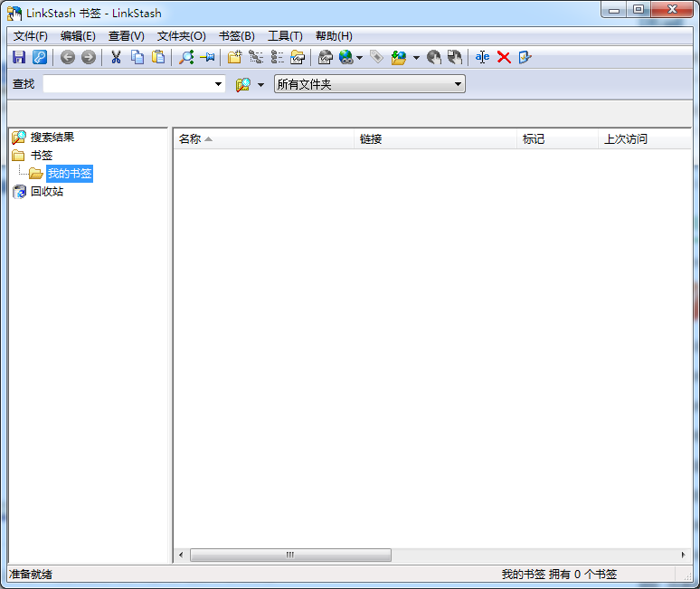
Task: Open the 所有文件夹 folder combo box
Action: click(370, 84)
